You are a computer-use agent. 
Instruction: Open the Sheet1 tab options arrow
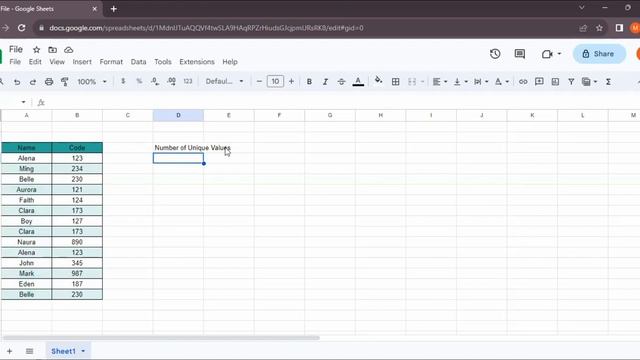pos(83,351)
